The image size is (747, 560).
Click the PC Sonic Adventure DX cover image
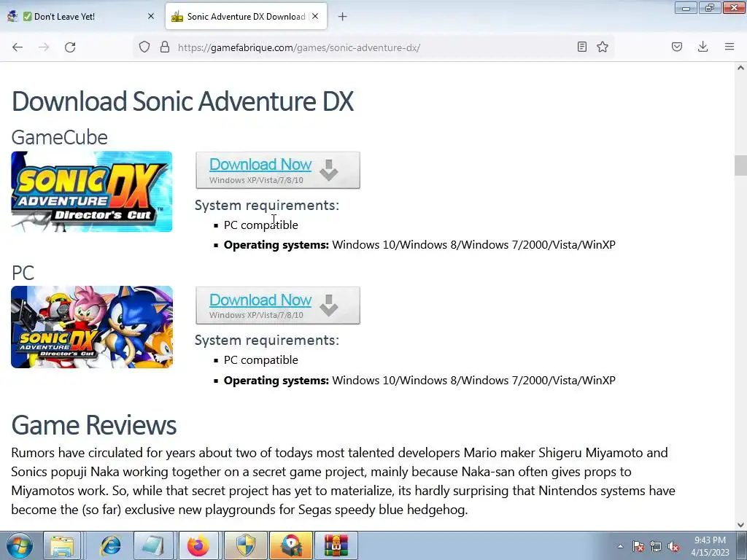click(x=92, y=327)
